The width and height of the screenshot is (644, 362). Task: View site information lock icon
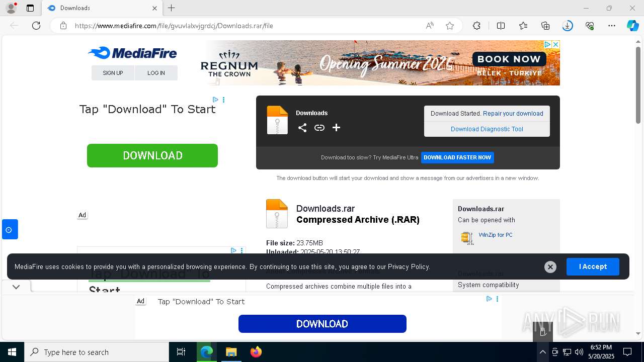63,26
